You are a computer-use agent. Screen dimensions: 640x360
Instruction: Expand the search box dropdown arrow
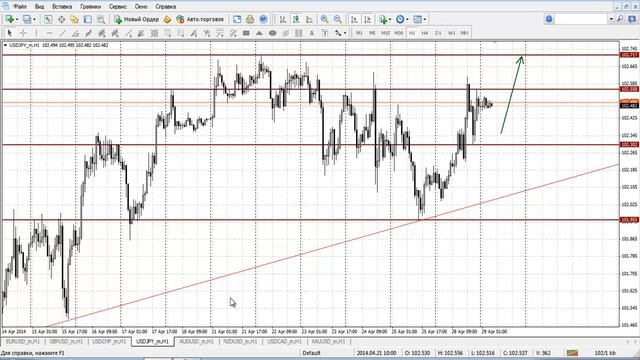click(x=611, y=19)
